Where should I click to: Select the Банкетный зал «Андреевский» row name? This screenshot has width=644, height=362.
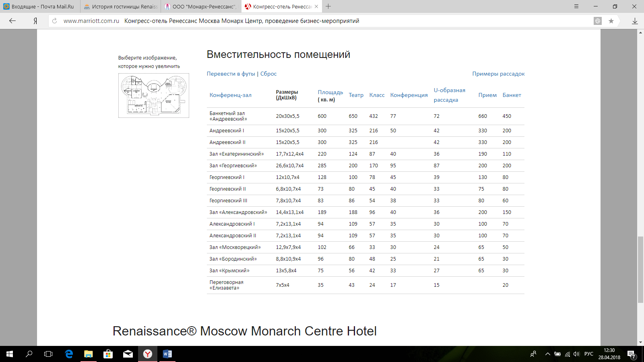click(x=228, y=116)
